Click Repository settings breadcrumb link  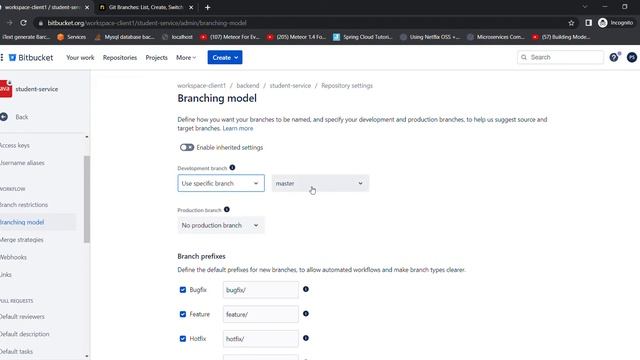(347, 86)
